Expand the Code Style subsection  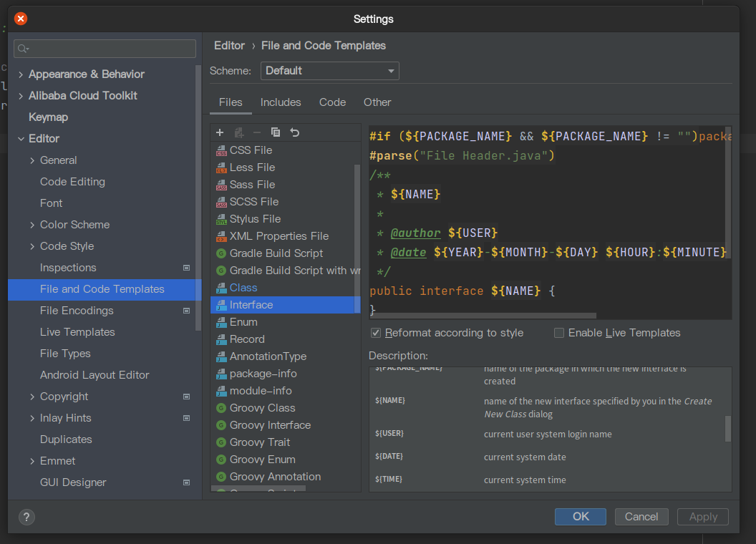32,246
